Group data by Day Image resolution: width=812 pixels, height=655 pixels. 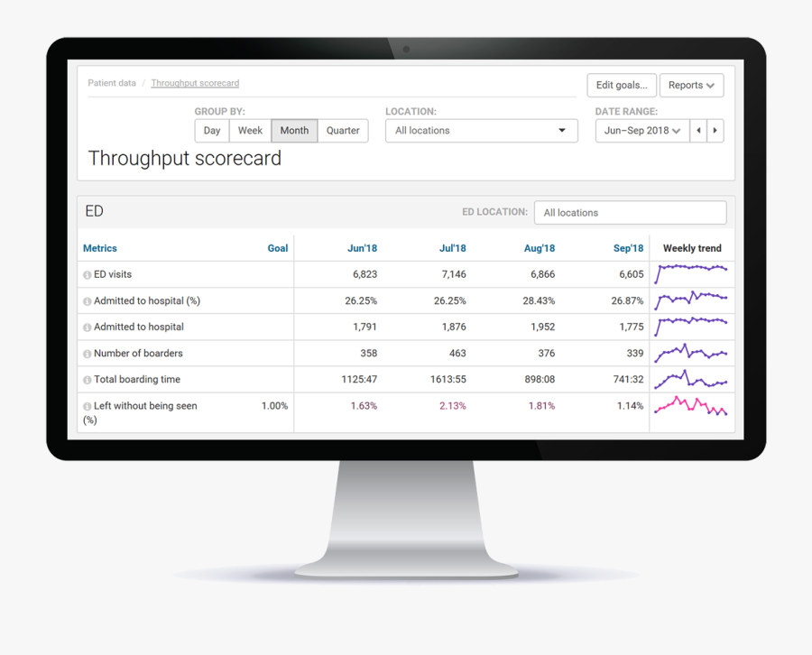pos(212,131)
